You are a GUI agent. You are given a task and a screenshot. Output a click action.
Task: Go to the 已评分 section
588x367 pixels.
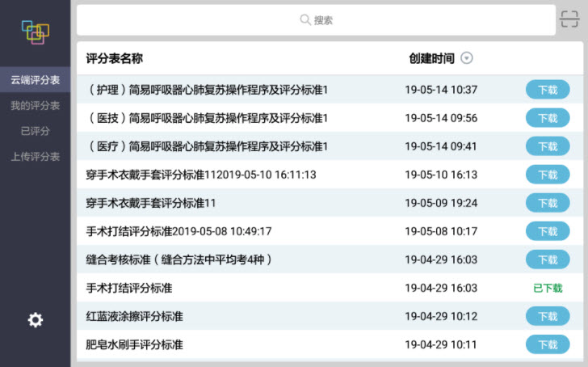point(36,131)
